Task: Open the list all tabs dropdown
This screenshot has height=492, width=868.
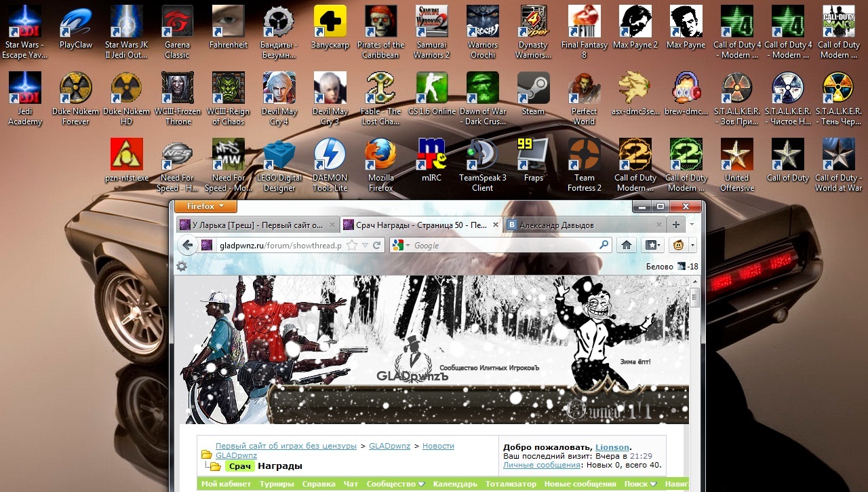Action: coord(692,225)
